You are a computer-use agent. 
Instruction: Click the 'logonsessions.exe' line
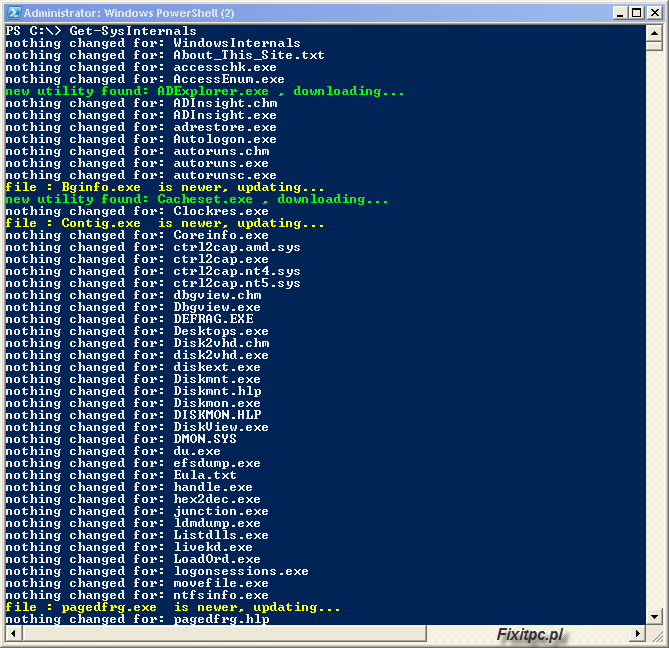[x=157, y=571]
